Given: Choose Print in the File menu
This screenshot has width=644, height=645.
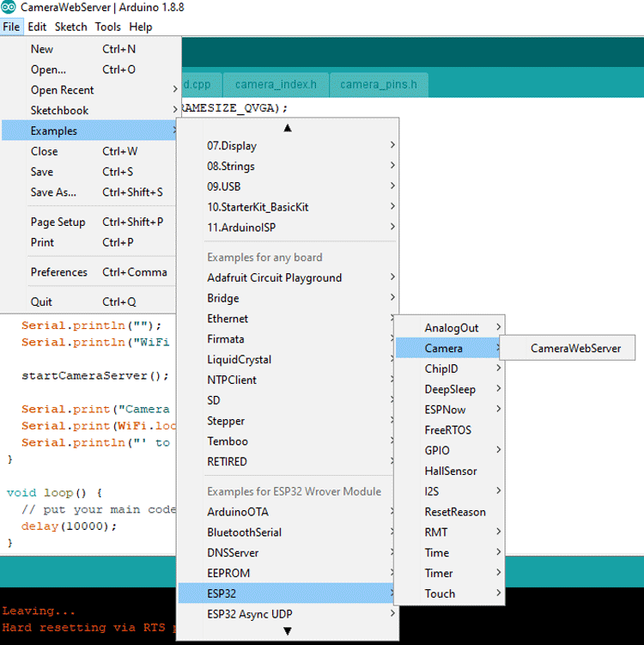Looking at the screenshot, I should [89, 242].
